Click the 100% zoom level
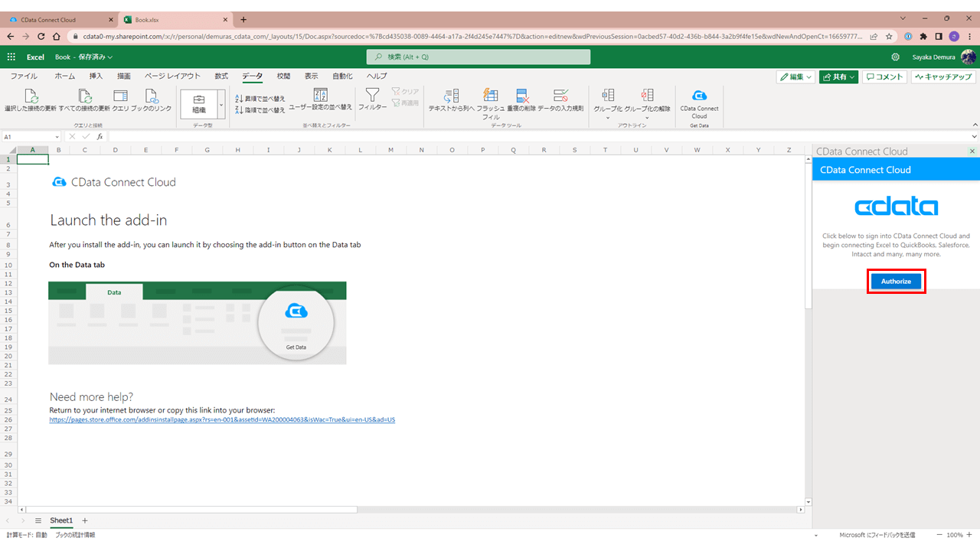 [955, 535]
